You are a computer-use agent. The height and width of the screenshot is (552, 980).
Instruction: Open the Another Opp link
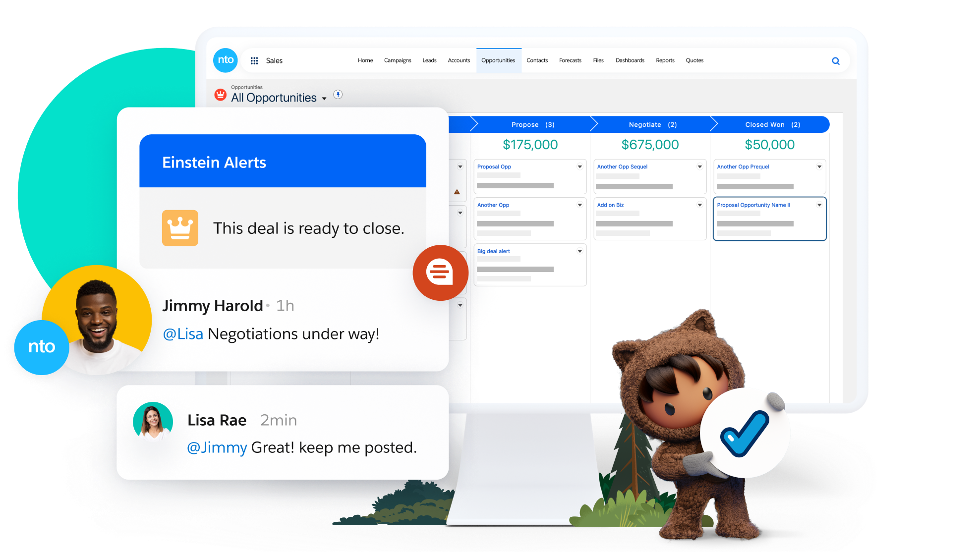point(493,205)
